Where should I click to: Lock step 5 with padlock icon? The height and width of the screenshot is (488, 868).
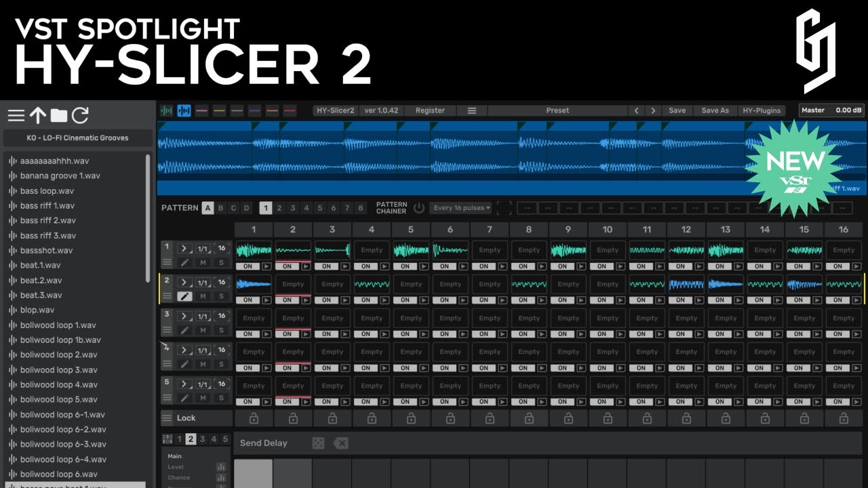411,419
